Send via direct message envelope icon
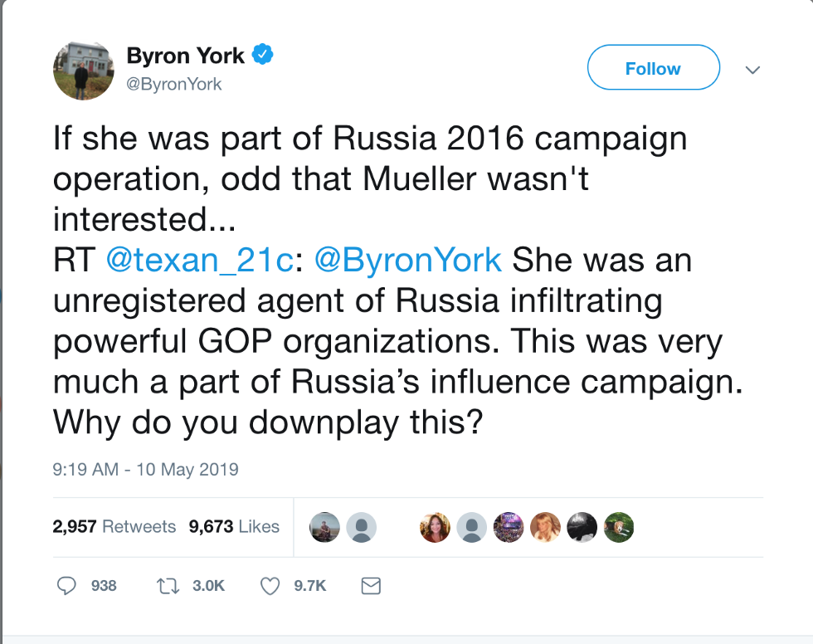 pos(371,586)
